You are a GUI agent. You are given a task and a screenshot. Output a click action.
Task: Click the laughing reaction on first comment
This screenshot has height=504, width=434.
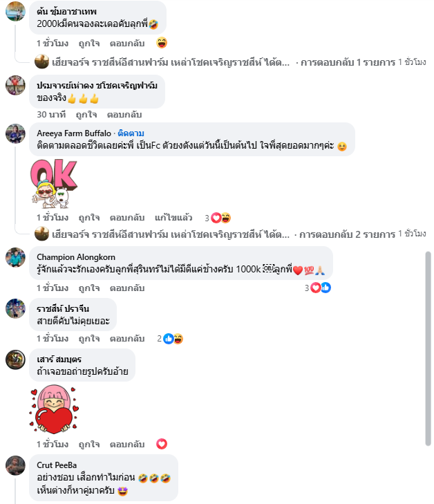point(162,43)
